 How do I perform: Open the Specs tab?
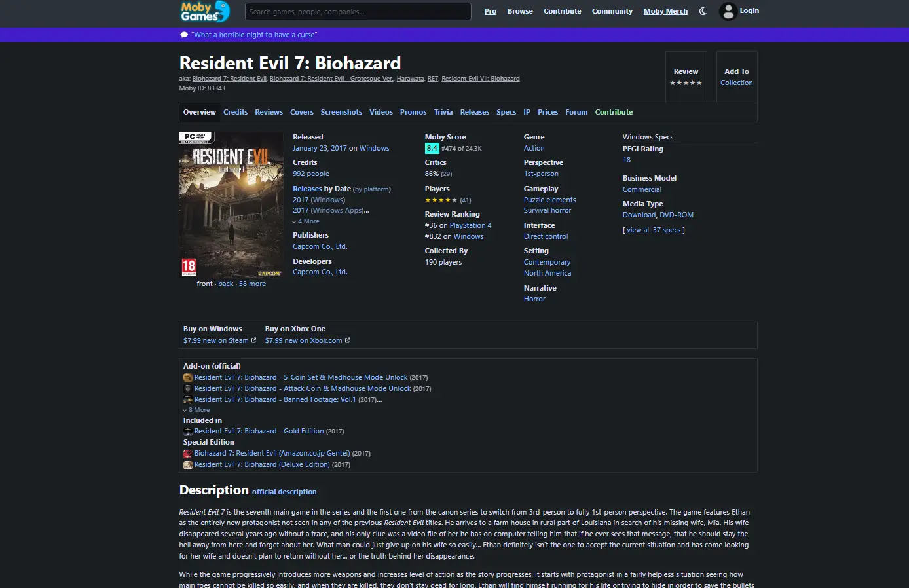(506, 112)
